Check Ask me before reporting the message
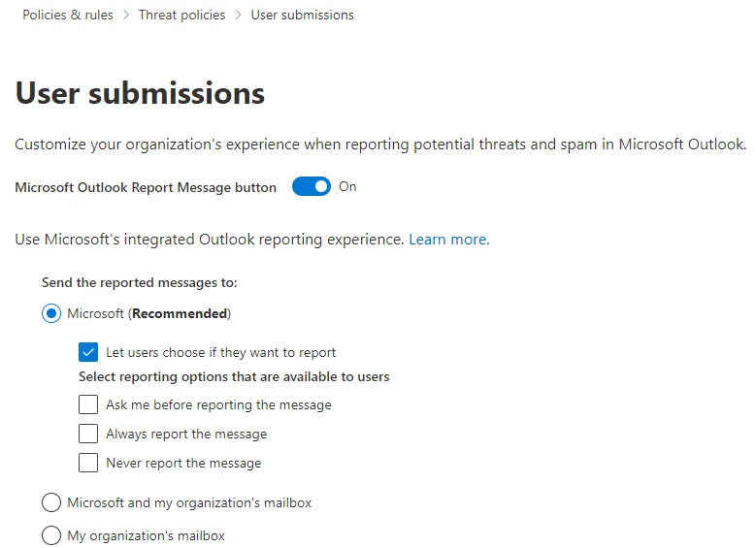 [x=88, y=404]
